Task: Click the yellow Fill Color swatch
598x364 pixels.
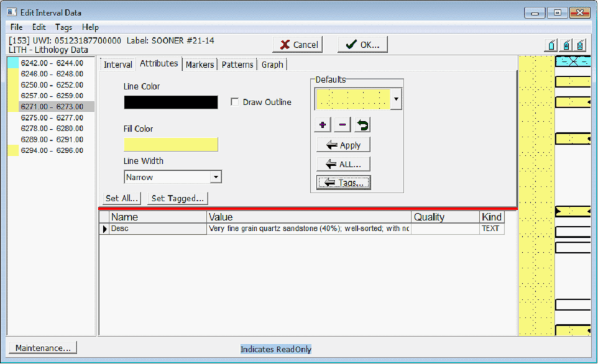Action: pos(171,145)
